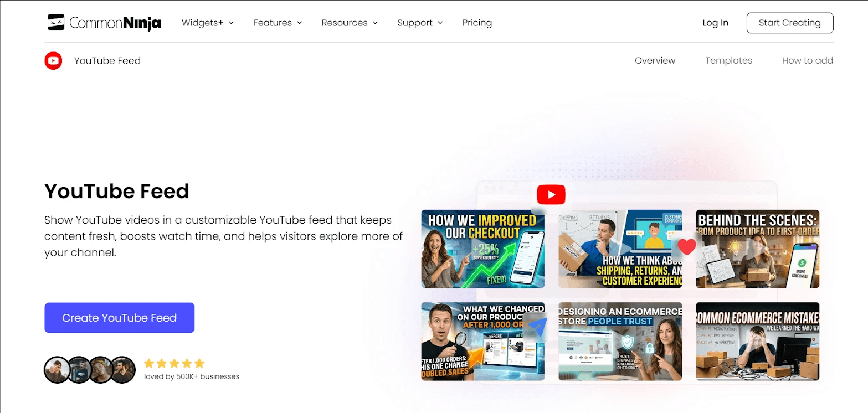
Task: Click the YouTube Feed breadcrumb label
Action: click(x=107, y=60)
